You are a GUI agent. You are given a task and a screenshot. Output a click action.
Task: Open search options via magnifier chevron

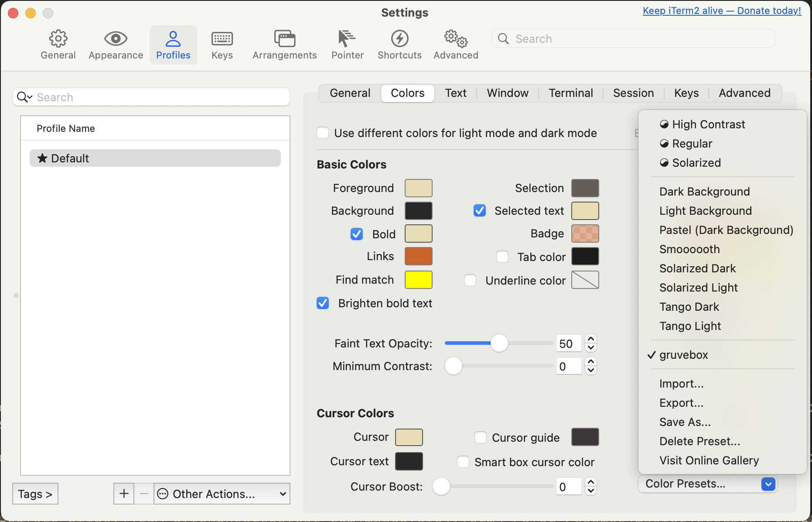coord(24,97)
